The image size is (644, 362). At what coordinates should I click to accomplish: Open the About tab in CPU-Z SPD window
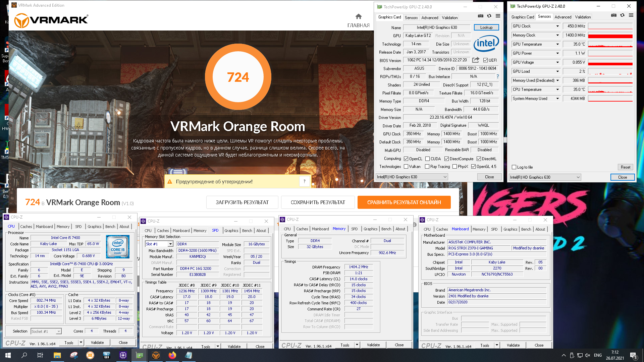point(261,231)
